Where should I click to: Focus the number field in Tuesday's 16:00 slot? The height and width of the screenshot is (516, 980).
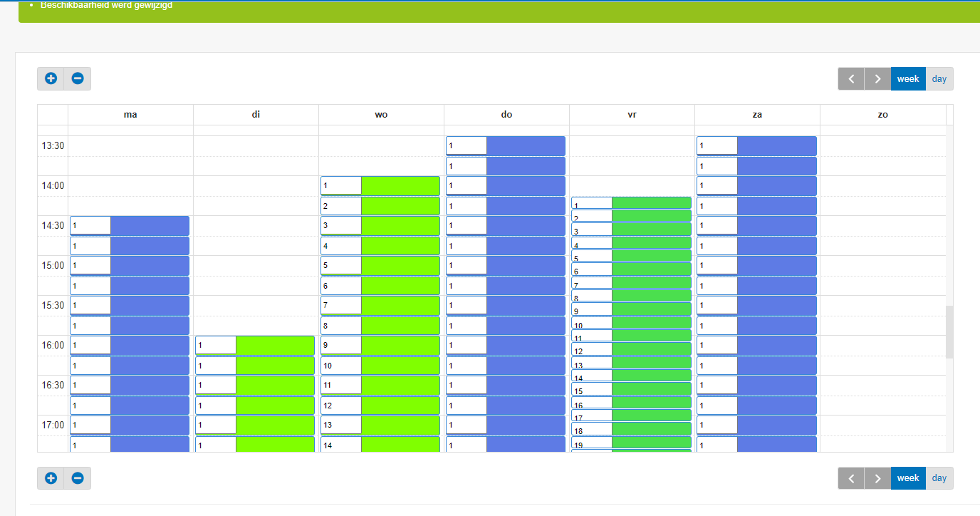216,346
